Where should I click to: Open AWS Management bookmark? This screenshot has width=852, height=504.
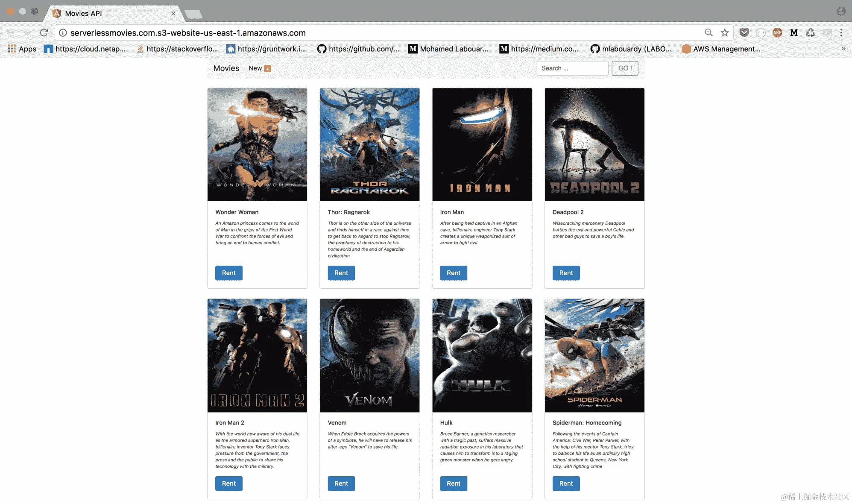click(721, 49)
